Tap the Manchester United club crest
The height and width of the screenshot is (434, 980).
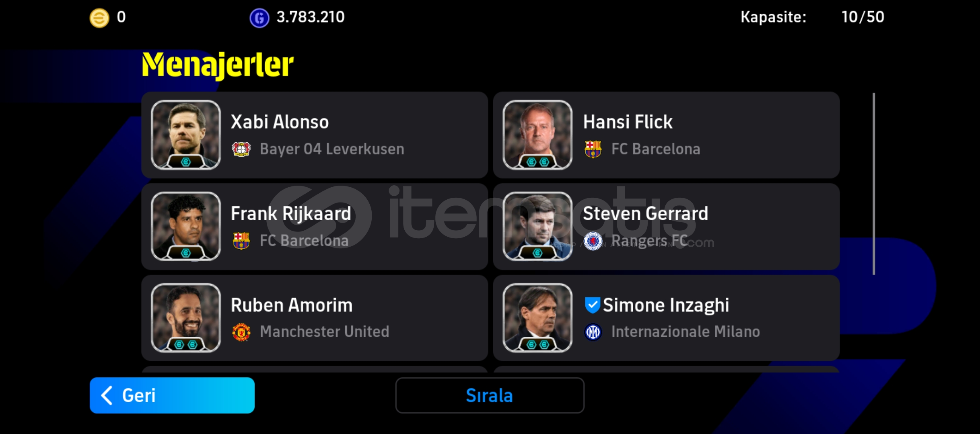point(241,332)
